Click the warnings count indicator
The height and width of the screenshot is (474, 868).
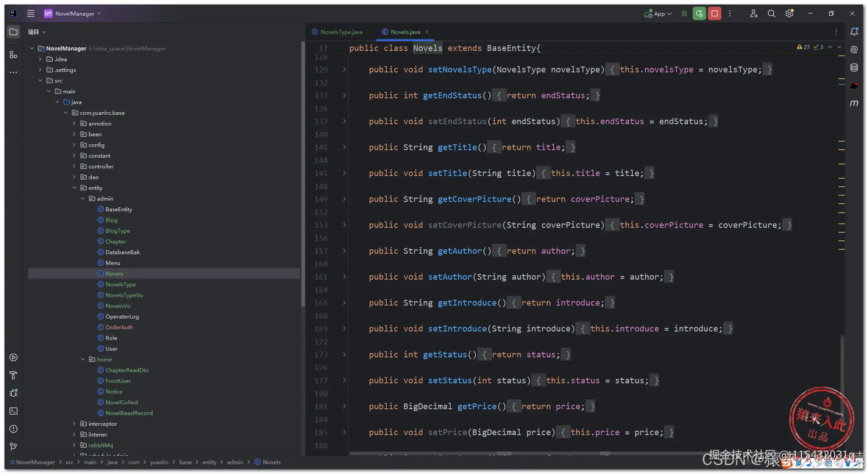tap(804, 47)
